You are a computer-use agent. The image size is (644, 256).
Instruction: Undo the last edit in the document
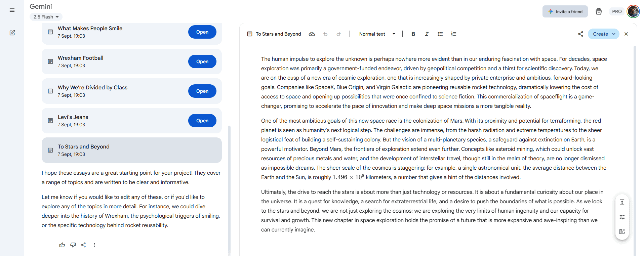coord(325,34)
